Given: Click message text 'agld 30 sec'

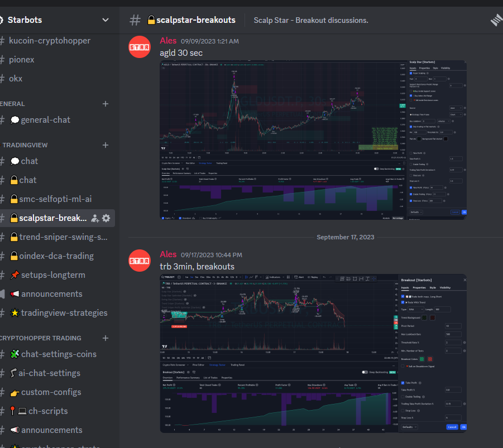Looking at the screenshot, I should [181, 53].
